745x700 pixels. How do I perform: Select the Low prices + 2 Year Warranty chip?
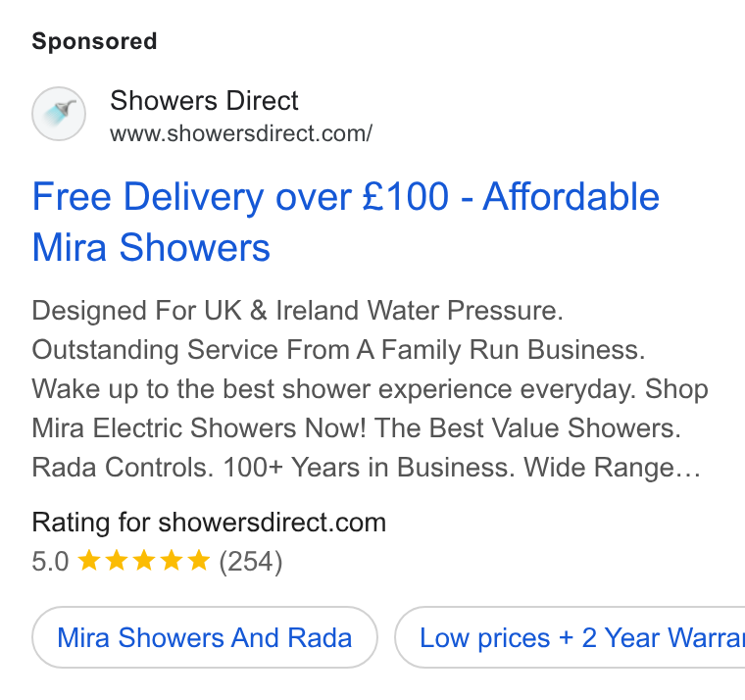pyautogui.click(x=571, y=637)
